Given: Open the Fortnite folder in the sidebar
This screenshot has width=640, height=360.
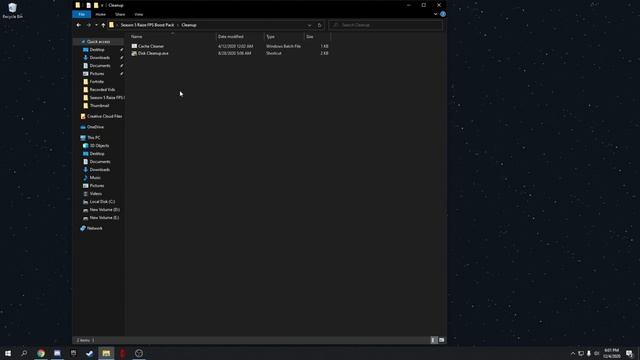Looking at the screenshot, I should [x=96, y=82].
